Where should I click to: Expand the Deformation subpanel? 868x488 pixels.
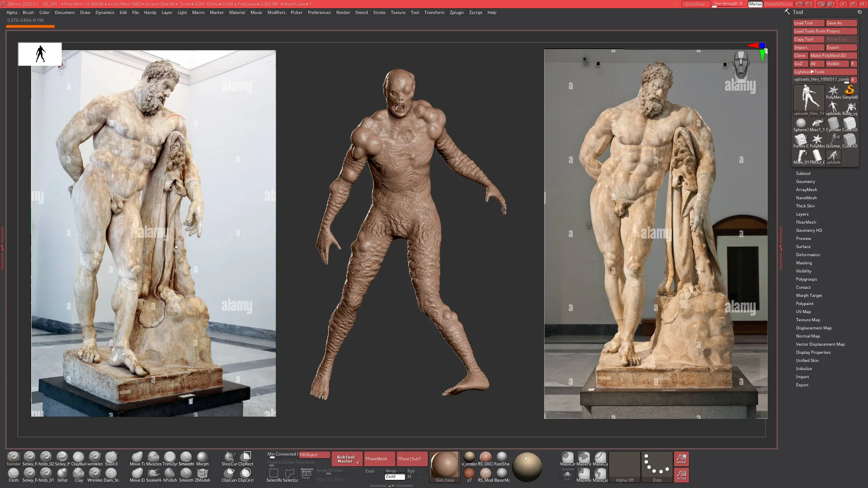tap(808, 254)
